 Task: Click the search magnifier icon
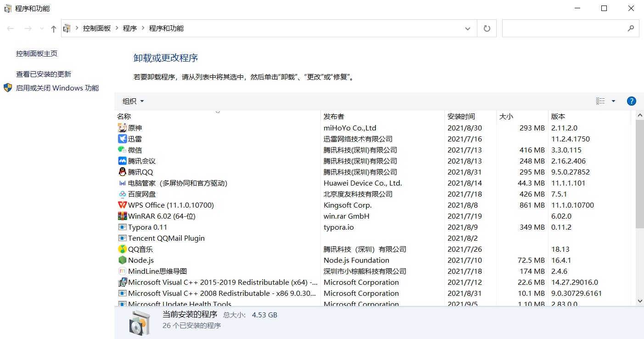coord(631,28)
